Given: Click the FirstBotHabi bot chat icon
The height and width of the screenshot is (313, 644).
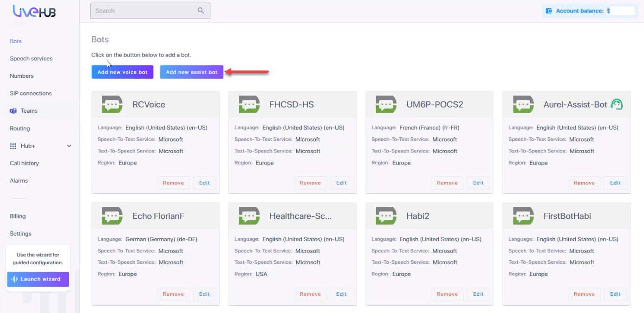Looking at the screenshot, I should coord(523,216).
